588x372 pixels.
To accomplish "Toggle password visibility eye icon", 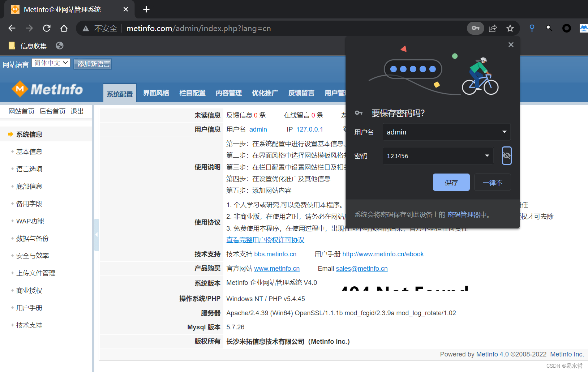I will click(507, 156).
